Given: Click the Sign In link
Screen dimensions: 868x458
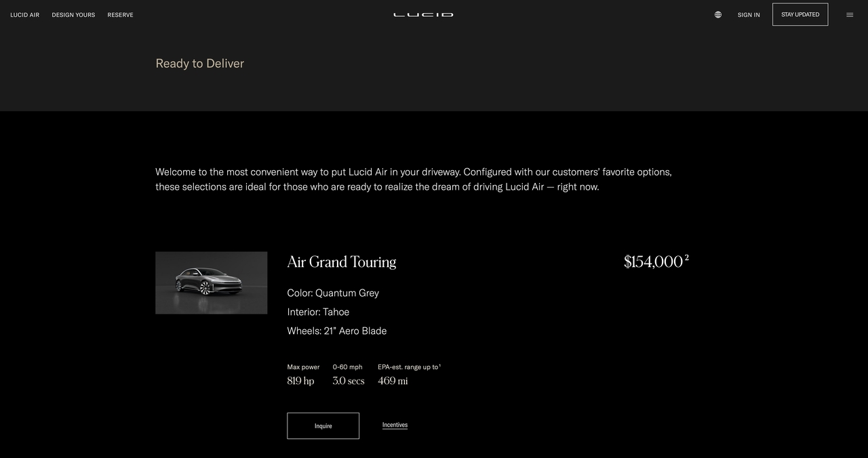Looking at the screenshot, I should pyautogui.click(x=749, y=15).
